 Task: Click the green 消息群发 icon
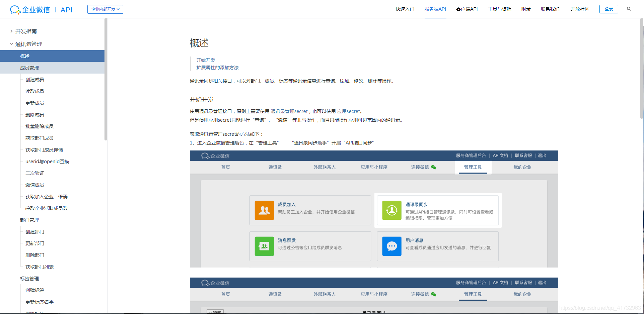pyautogui.click(x=264, y=246)
